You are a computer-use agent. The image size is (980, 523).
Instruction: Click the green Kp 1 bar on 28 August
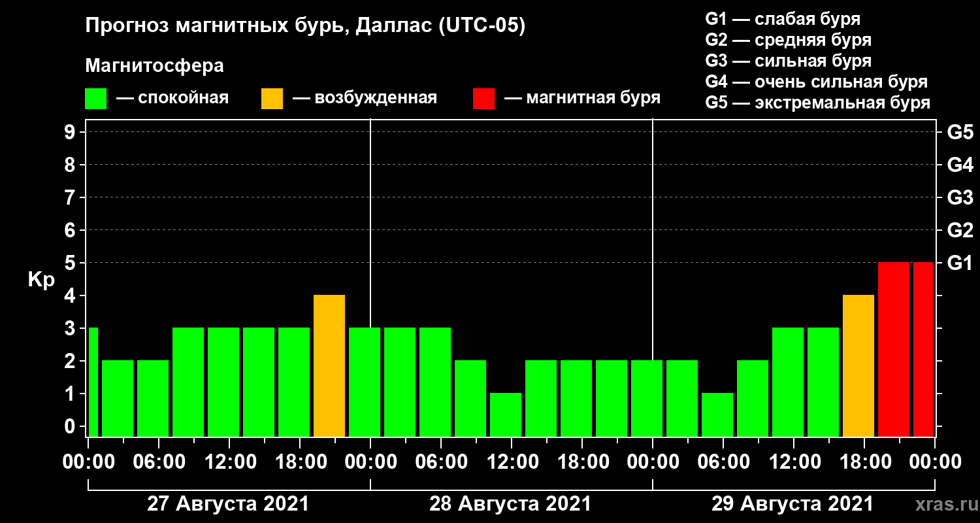tap(506, 414)
